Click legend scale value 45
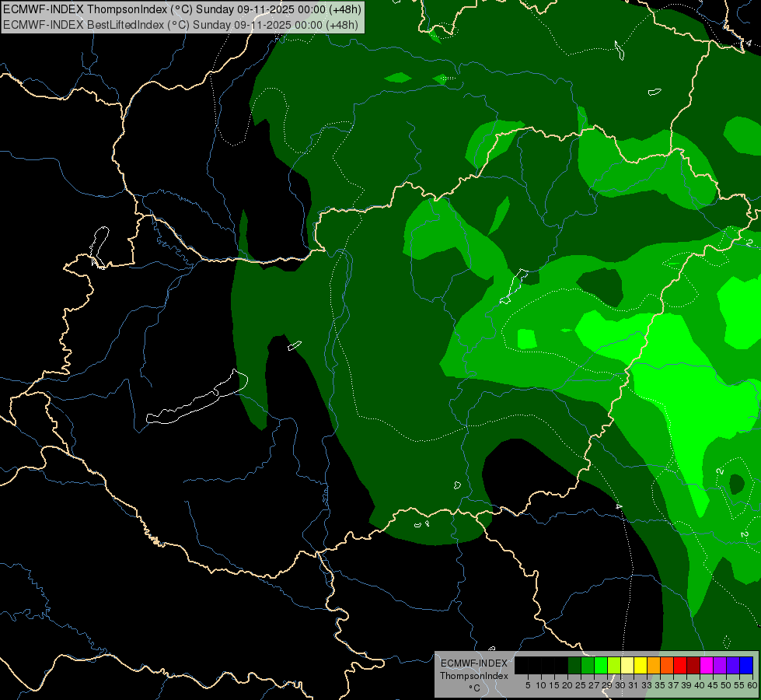Viewport: 761px width, 700px height. [713, 685]
